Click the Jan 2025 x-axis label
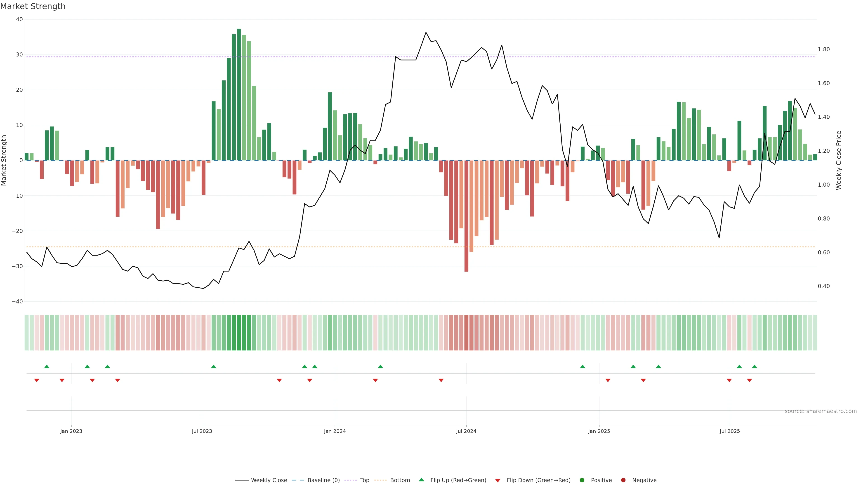The height and width of the screenshot is (488, 868). [x=599, y=431]
